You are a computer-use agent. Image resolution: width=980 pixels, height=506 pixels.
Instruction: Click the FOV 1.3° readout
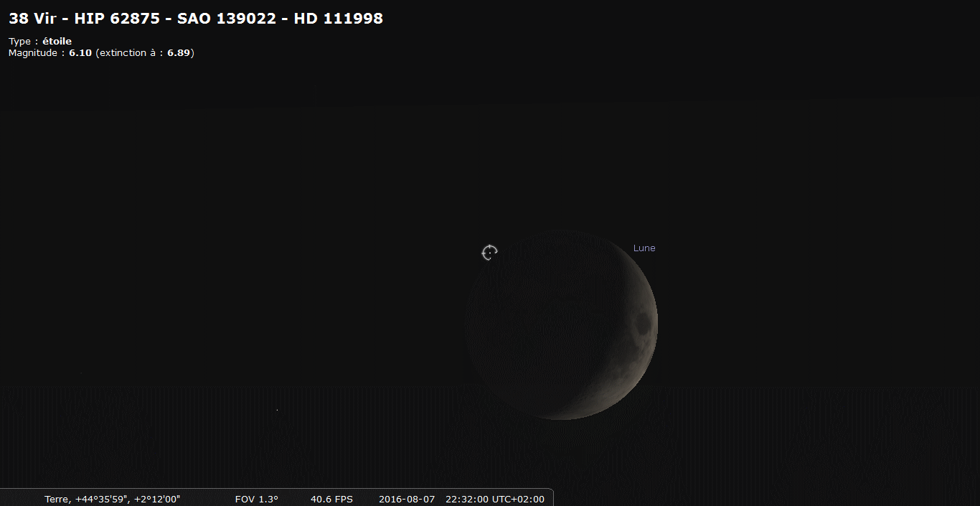pos(256,499)
